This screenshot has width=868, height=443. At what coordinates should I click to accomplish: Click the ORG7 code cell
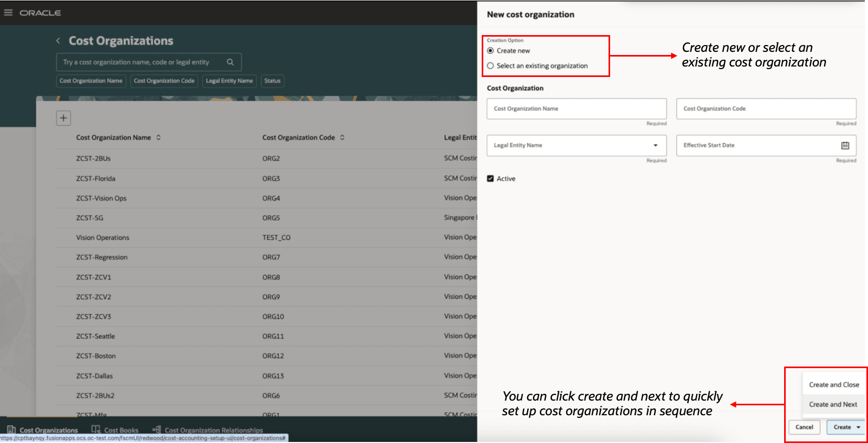272,258
